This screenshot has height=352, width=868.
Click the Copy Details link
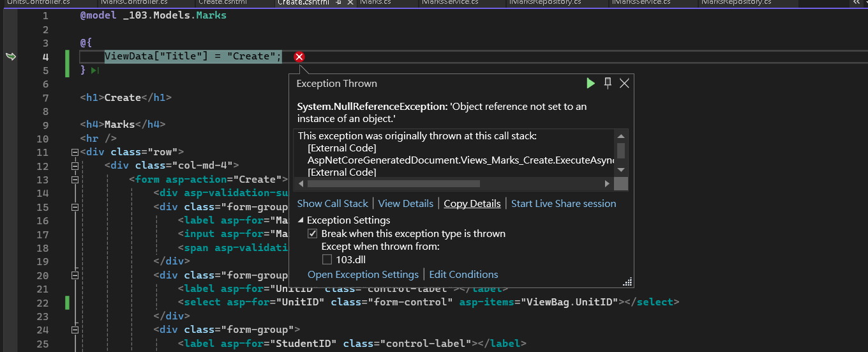(x=472, y=204)
